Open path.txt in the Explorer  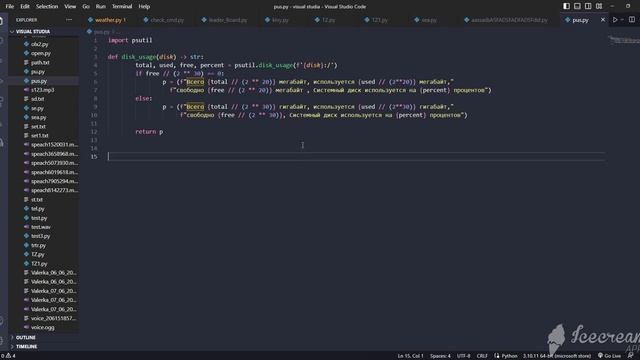pyautogui.click(x=40, y=62)
